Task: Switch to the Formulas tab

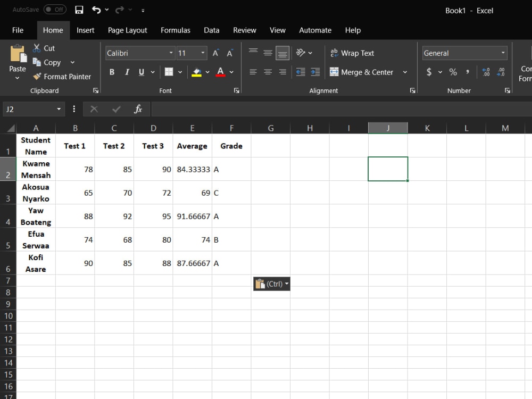Action: tap(176, 30)
